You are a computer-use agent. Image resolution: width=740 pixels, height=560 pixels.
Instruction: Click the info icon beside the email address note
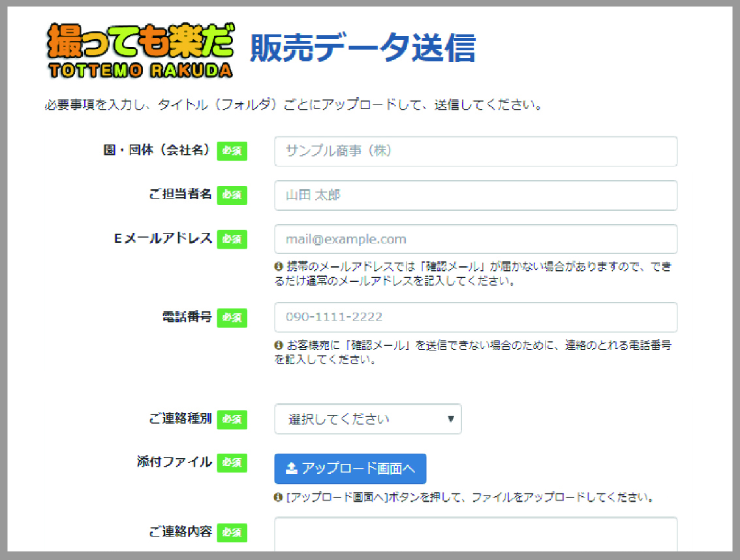tap(279, 267)
